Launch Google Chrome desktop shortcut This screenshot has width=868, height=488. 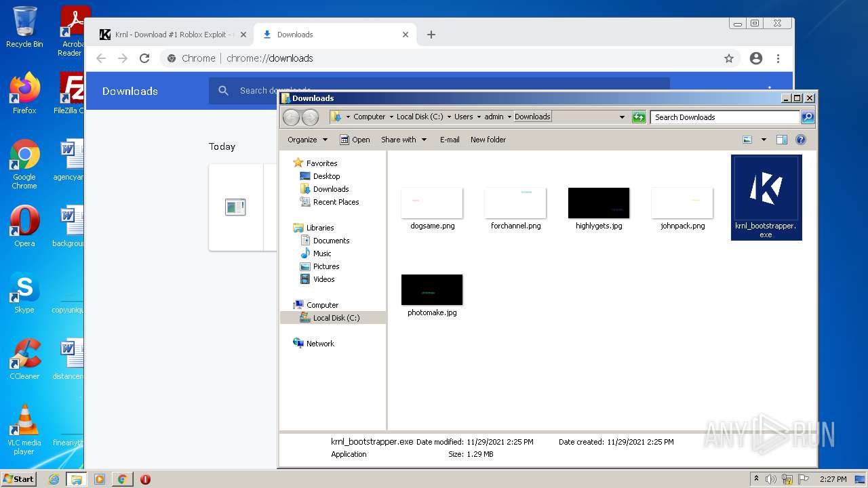pos(24,165)
